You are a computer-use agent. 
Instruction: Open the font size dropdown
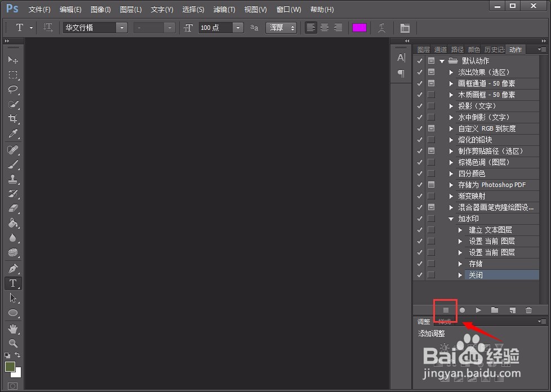pos(238,28)
